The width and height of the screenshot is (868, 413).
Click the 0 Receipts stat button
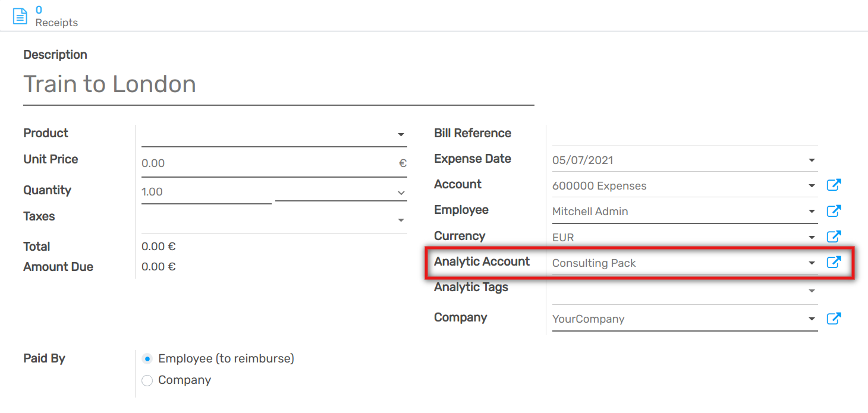click(x=56, y=16)
